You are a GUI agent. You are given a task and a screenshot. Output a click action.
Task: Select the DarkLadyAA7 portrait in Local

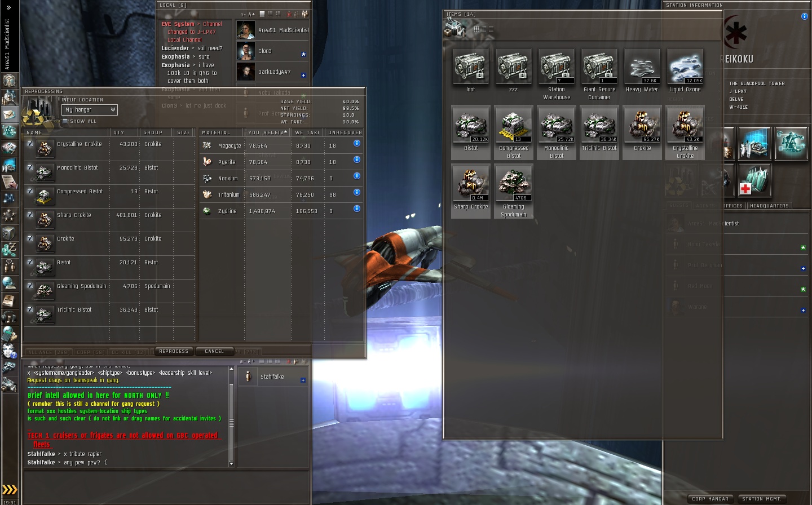click(x=246, y=72)
